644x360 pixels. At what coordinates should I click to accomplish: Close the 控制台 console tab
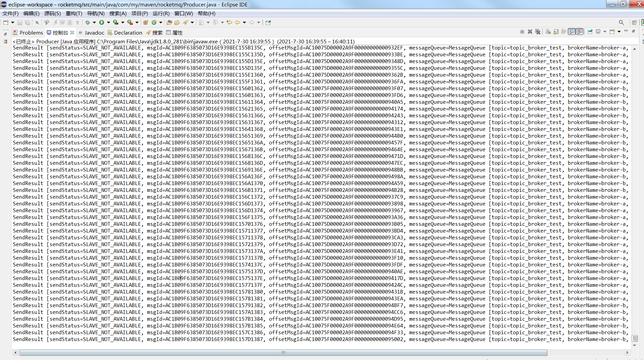pyautogui.click(x=72, y=33)
